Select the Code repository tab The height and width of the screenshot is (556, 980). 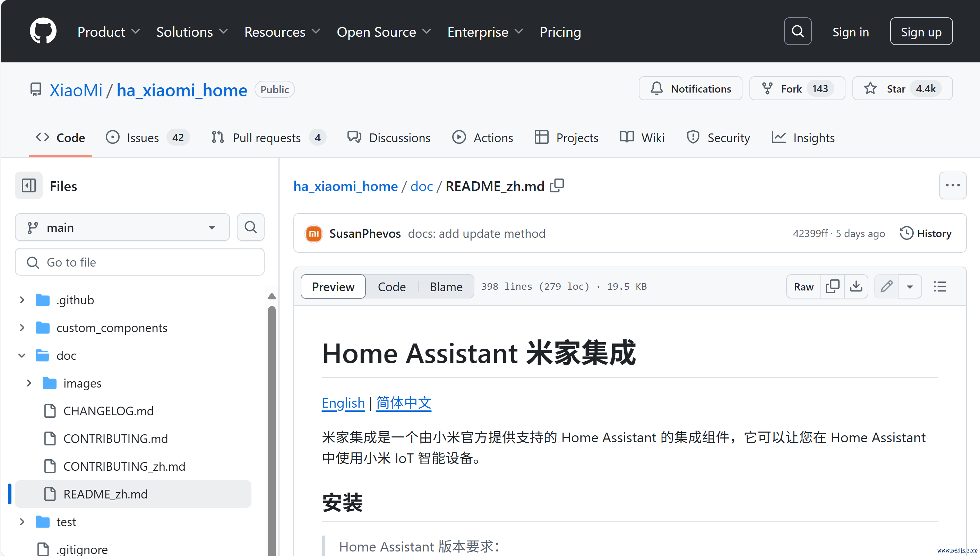60,138
